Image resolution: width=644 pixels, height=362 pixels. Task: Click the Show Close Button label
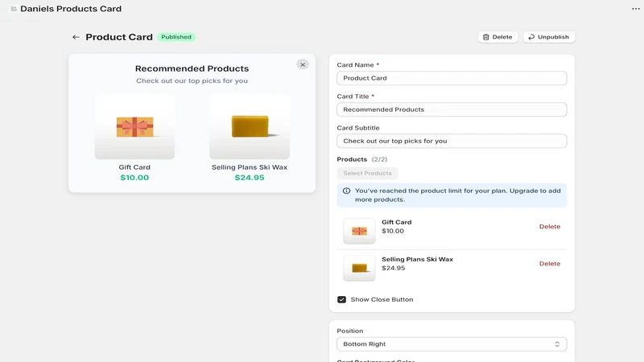coord(382,299)
